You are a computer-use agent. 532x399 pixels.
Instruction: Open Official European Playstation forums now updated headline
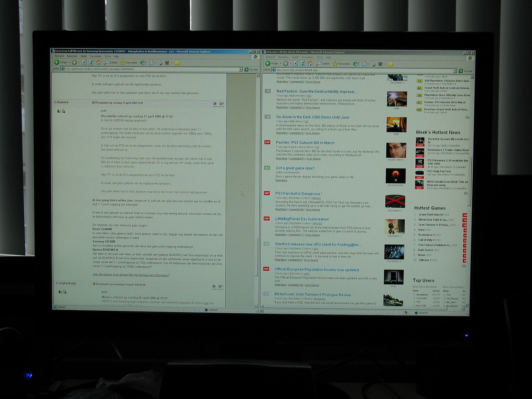point(317,270)
